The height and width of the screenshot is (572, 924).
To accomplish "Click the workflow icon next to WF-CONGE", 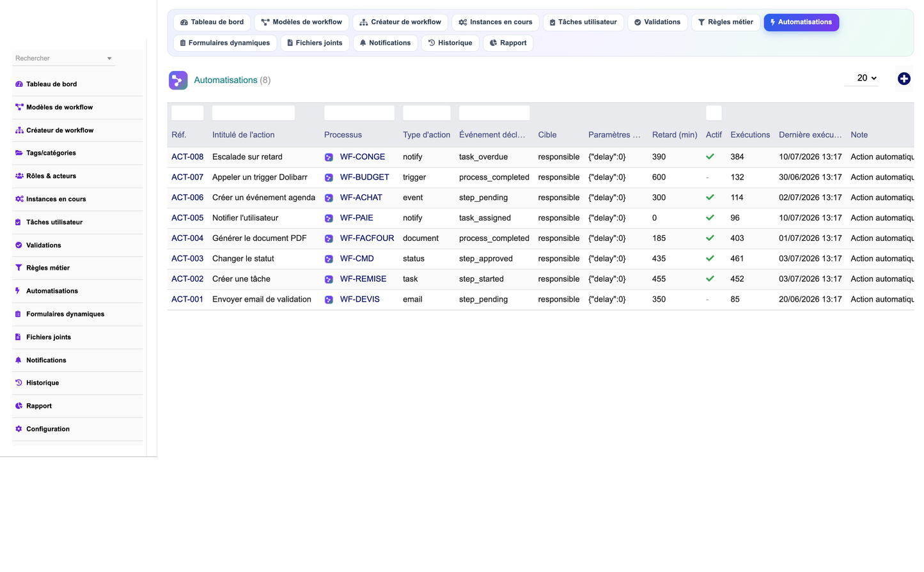I will (329, 157).
